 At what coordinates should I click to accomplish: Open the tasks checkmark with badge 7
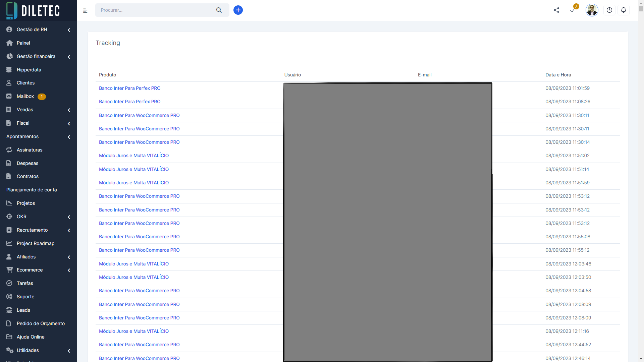[573, 10]
